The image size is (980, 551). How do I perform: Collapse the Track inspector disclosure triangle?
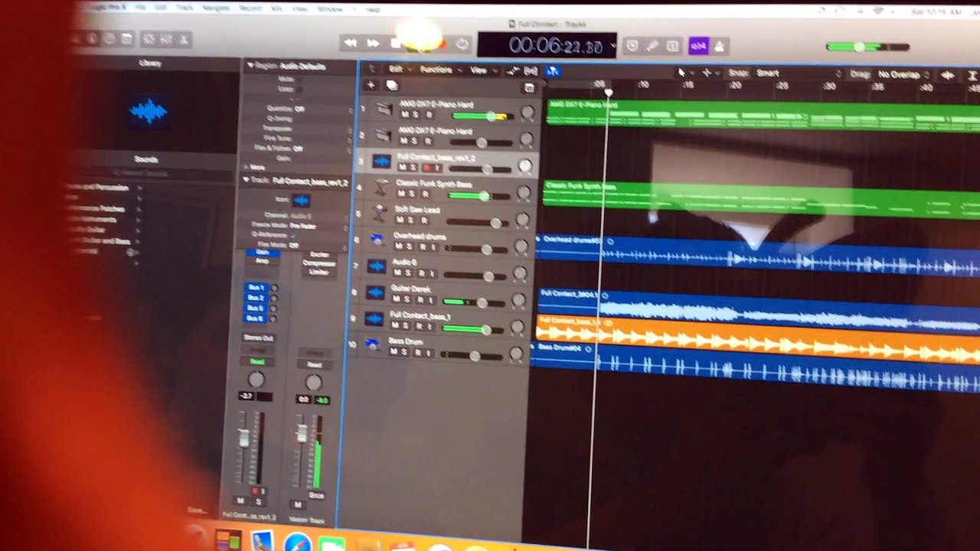(247, 180)
